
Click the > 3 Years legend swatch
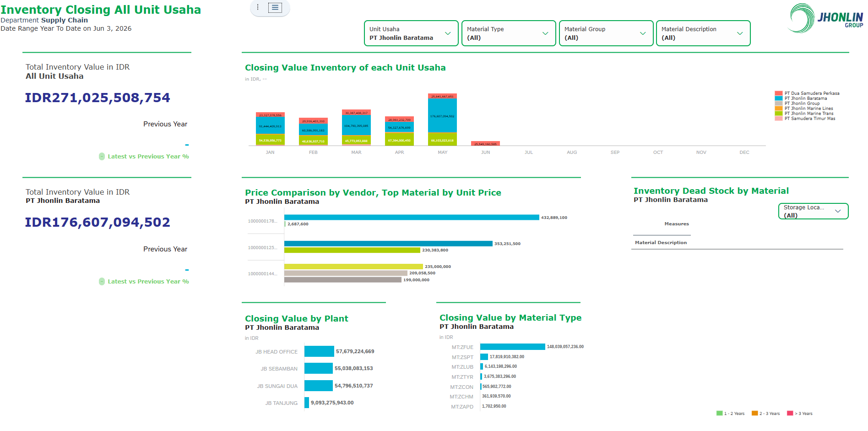[790, 414]
